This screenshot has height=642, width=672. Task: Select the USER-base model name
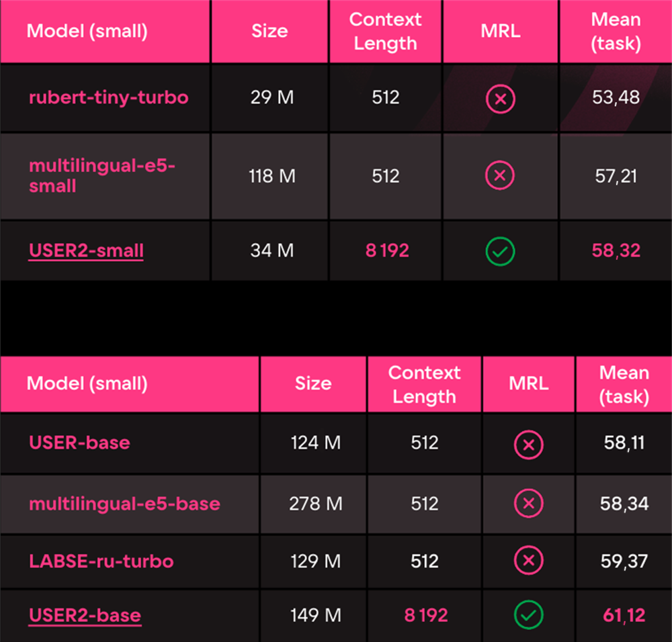tap(79, 443)
